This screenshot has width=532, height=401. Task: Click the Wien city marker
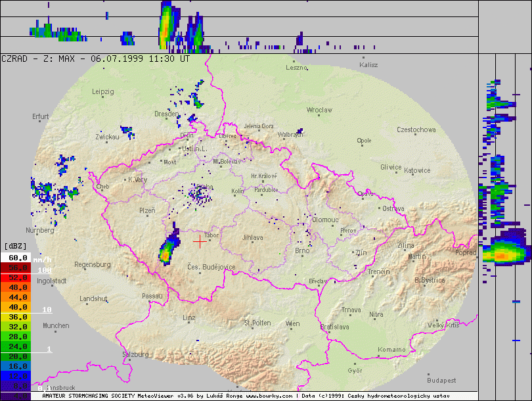pos(293,328)
